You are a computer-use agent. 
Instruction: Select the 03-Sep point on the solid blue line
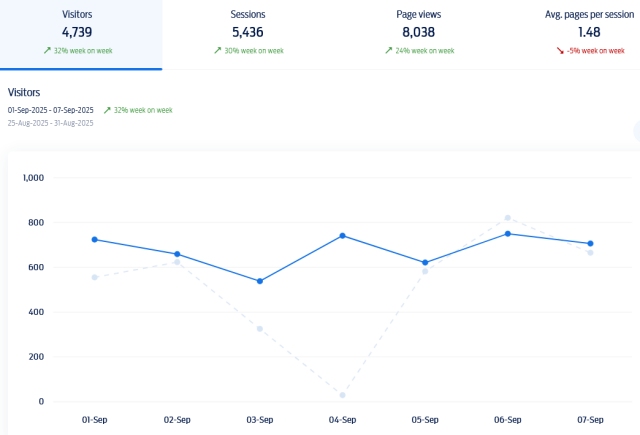[260, 281]
